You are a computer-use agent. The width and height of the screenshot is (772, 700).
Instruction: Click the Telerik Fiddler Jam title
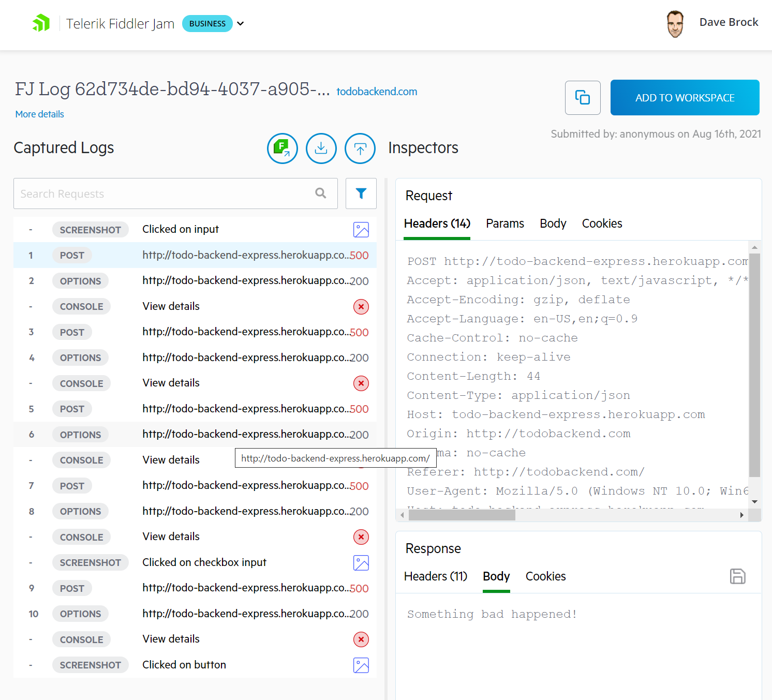pyautogui.click(x=120, y=24)
